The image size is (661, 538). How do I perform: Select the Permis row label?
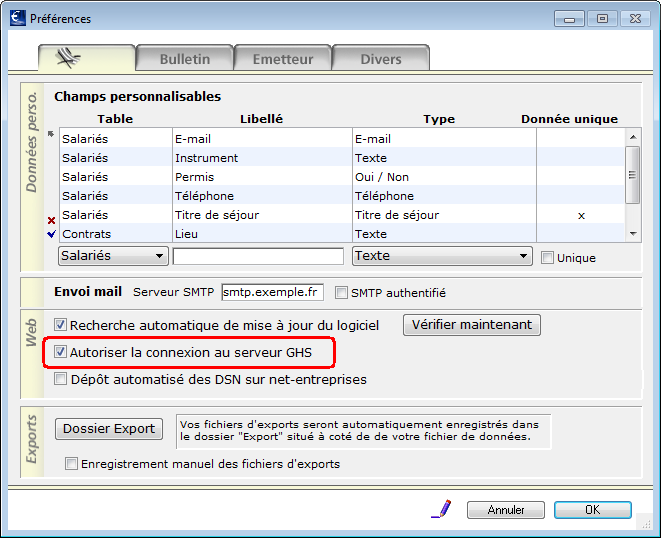point(262,177)
